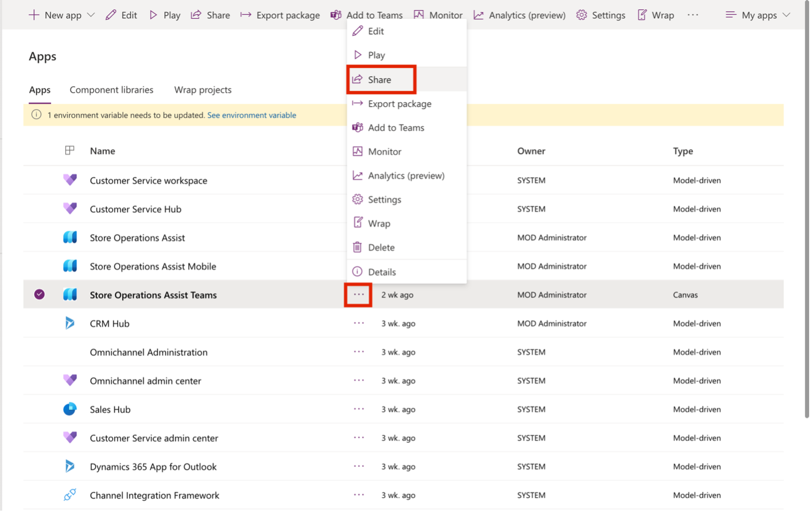Viewport: 812px width, 512px height.
Task: Open the Customer Service workspace app name
Action: tap(148, 181)
